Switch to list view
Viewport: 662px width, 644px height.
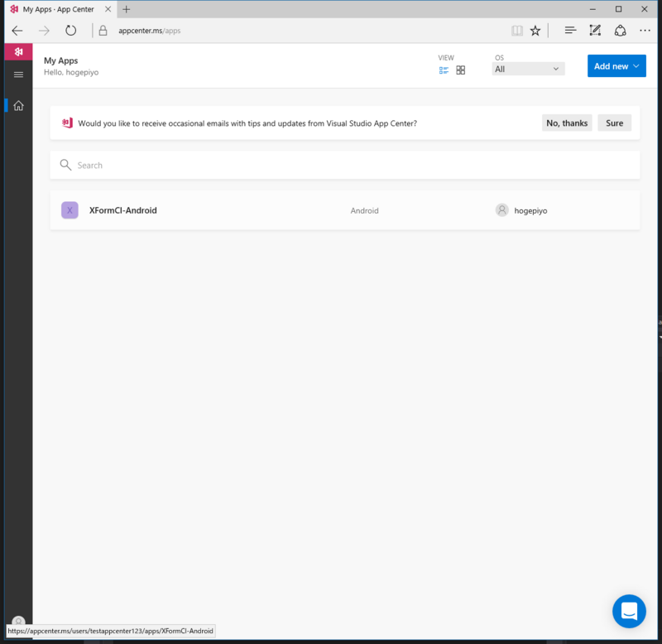(444, 70)
